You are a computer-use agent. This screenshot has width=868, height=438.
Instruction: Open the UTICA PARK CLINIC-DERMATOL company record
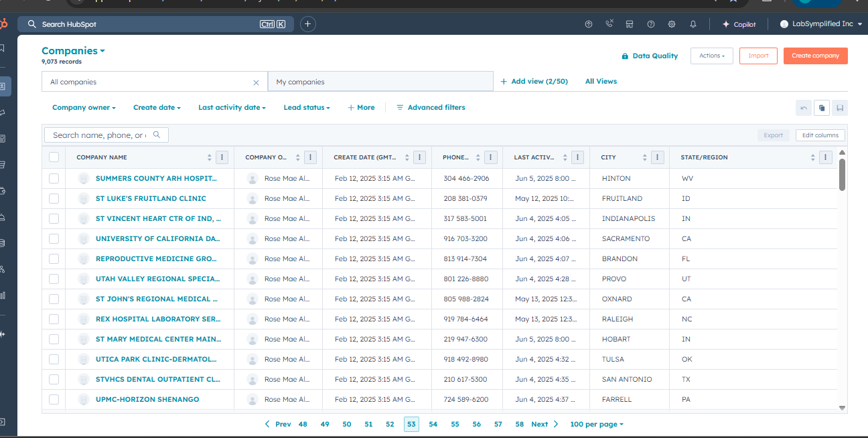pos(156,359)
